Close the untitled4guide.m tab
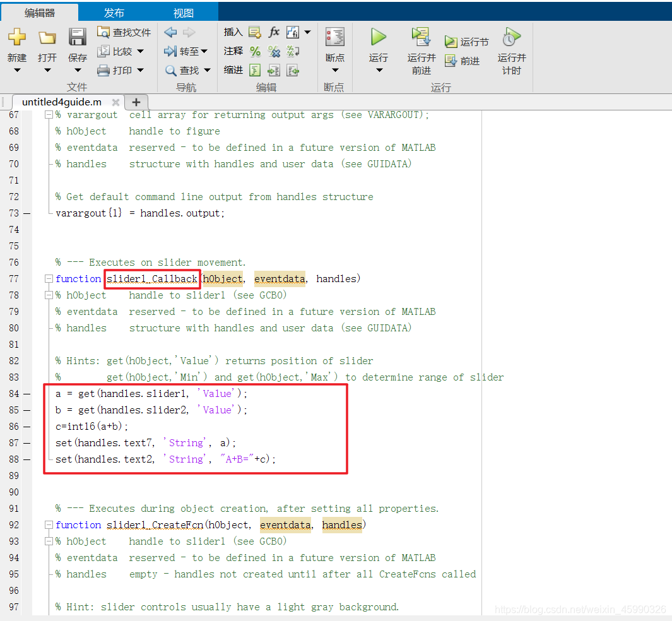This screenshot has width=672, height=621. [x=115, y=102]
